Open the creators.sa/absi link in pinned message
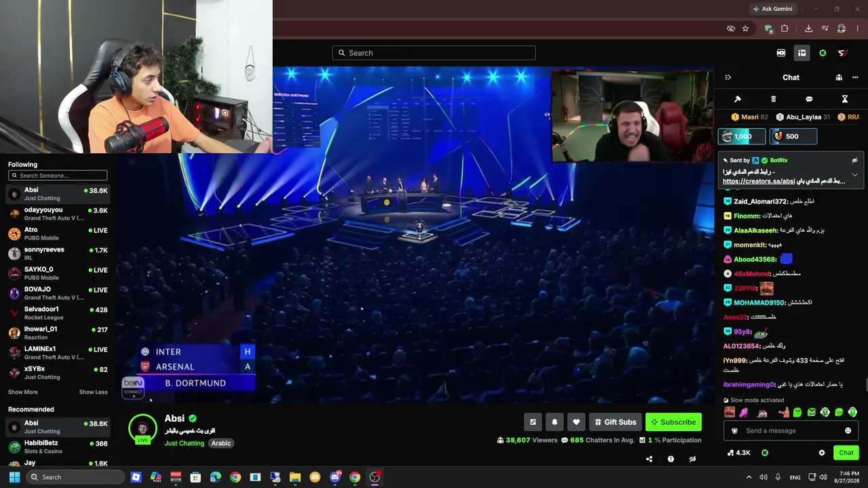This screenshot has width=868, height=488. click(x=759, y=182)
